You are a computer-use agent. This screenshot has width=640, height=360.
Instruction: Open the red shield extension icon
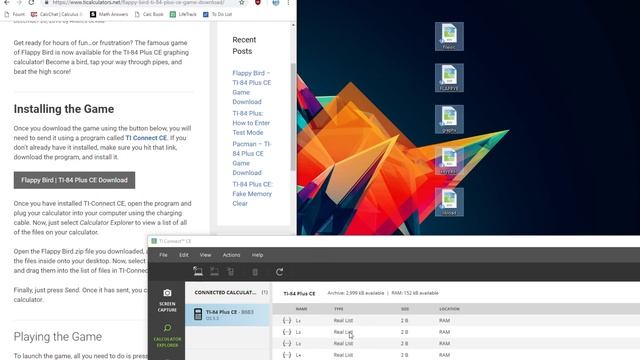pyautogui.click(x=258, y=2)
